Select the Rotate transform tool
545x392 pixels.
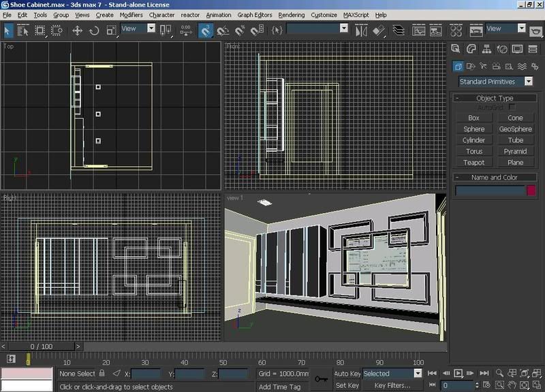click(94, 31)
